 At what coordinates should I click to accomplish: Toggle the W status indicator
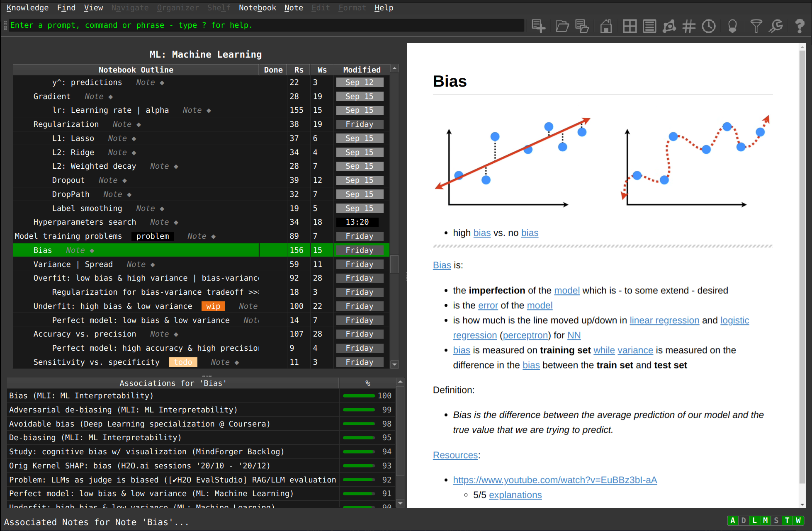click(x=798, y=520)
